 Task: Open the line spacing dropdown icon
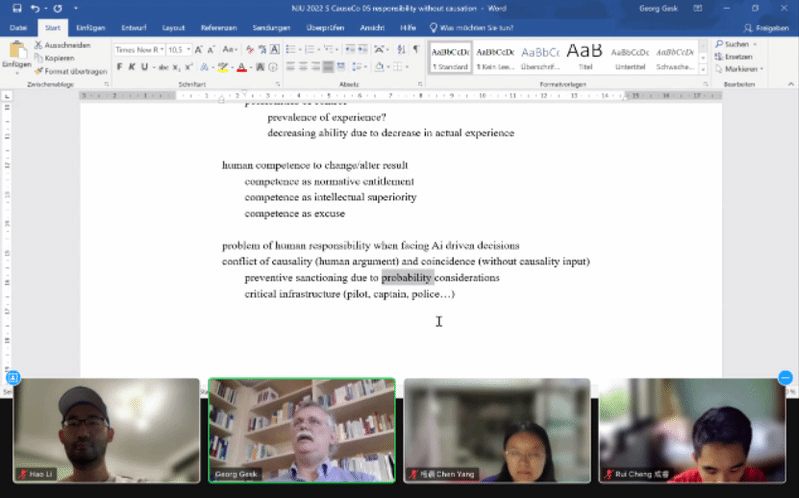(357, 67)
